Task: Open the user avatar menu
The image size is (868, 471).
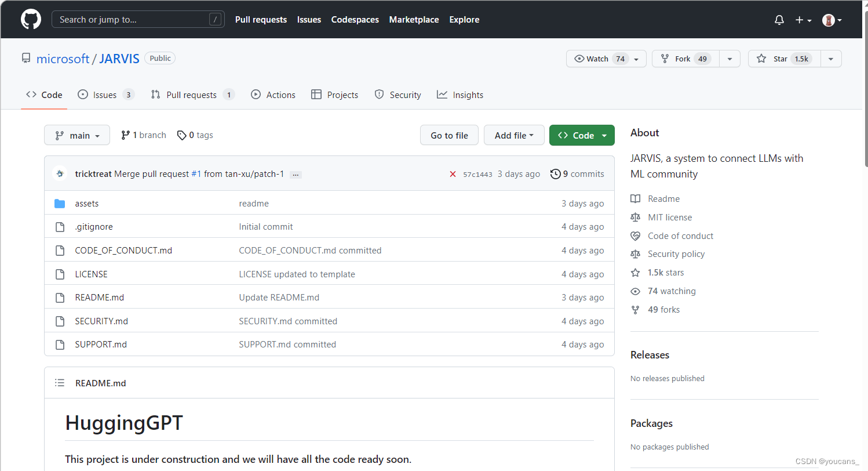Action: 832,20
